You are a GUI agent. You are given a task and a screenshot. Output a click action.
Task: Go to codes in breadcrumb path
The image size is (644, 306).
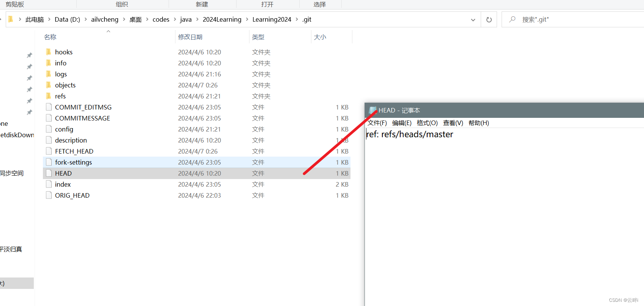coord(161,19)
